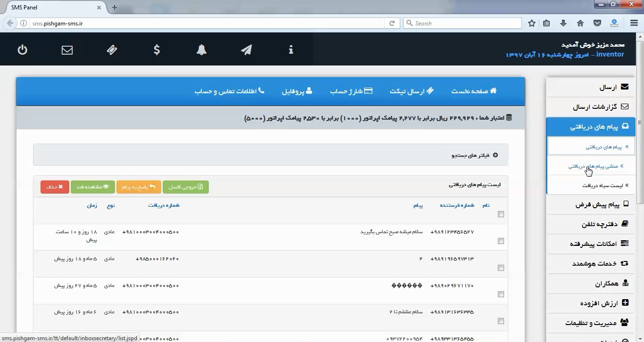Click the Firefox home icon
Screen dimensions: 644x342
pos(580,23)
